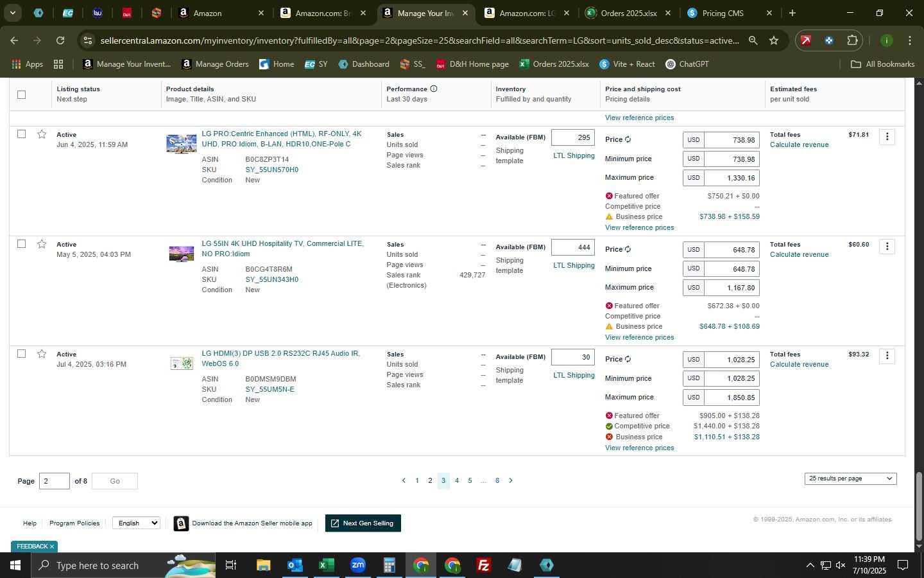Switch to the Pricing CMS tab
Image resolution: width=924 pixels, height=578 pixels.
(730, 13)
